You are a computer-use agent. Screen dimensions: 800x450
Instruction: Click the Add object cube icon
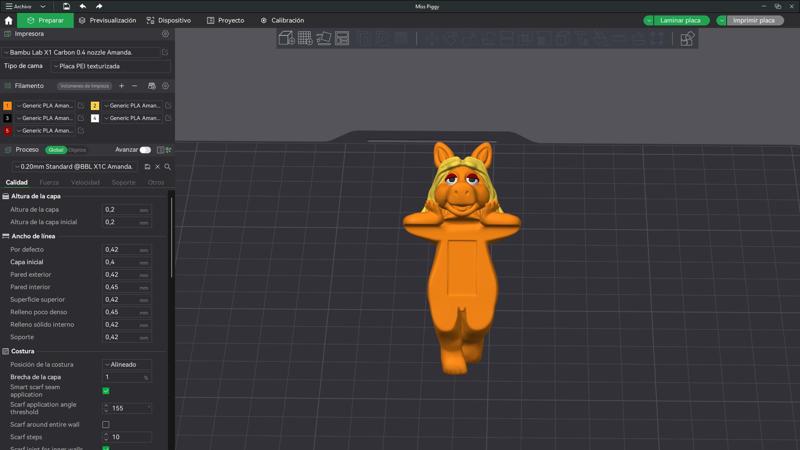(286, 38)
